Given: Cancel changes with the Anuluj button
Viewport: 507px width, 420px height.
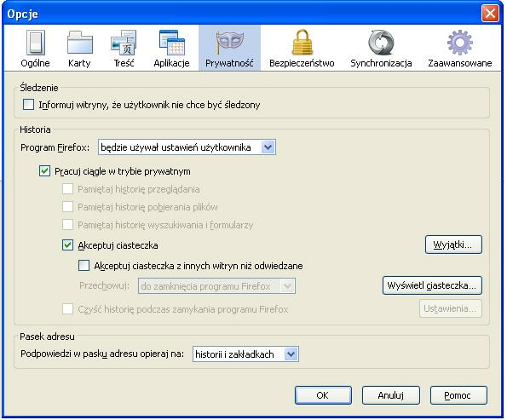Looking at the screenshot, I should click(391, 395).
